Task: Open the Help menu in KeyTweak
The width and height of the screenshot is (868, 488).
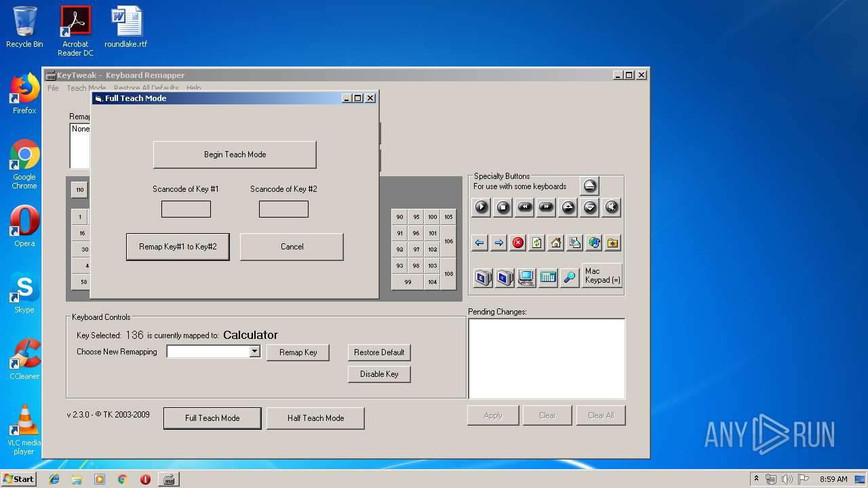Action: pos(194,88)
